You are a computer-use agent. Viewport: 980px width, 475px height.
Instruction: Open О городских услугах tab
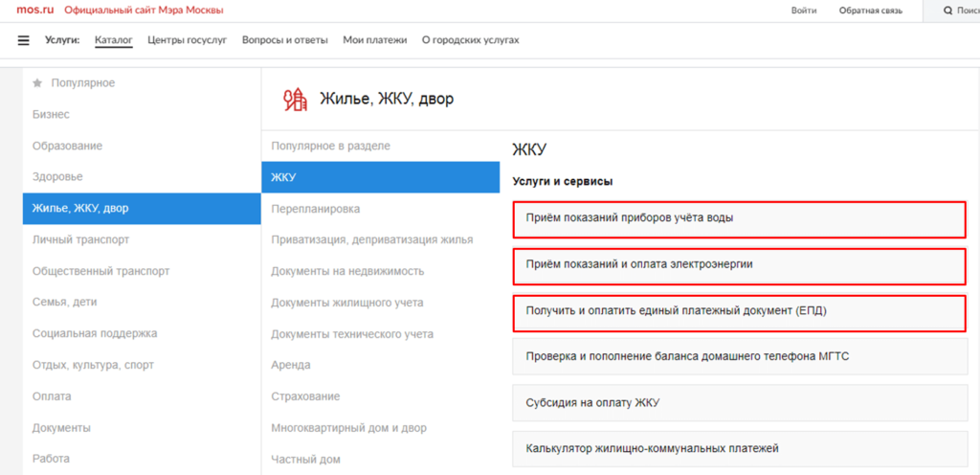point(471,40)
